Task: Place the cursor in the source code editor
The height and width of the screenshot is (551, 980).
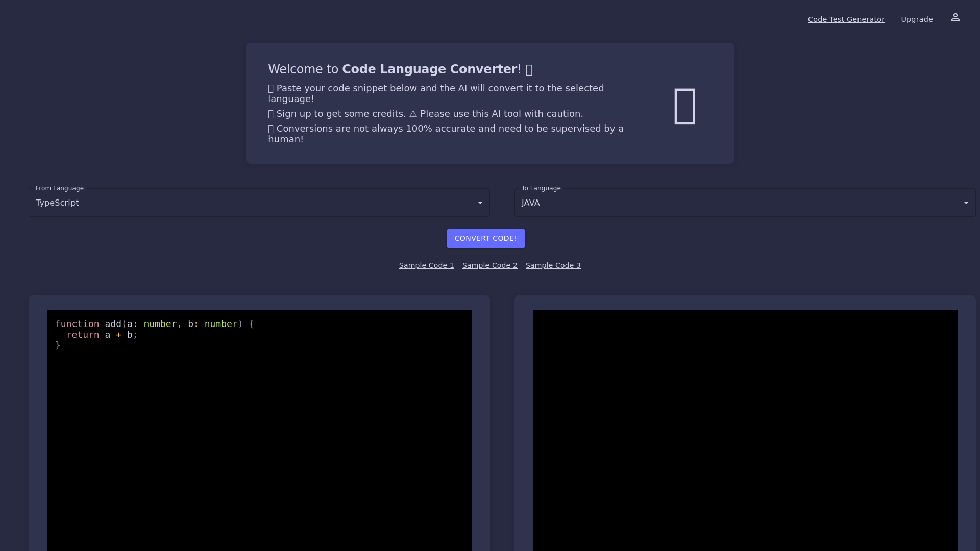Action: [259, 431]
